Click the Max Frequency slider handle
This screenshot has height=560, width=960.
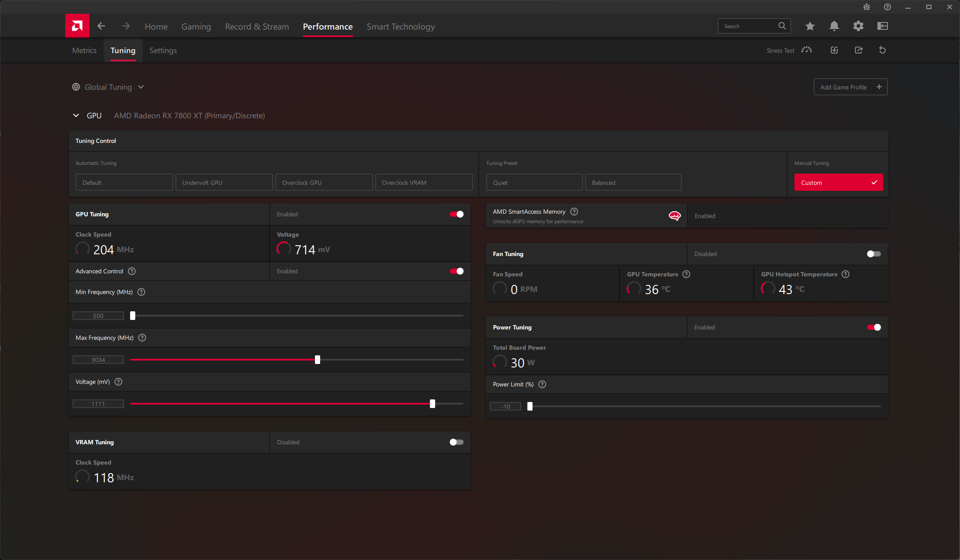(x=318, y=360)
